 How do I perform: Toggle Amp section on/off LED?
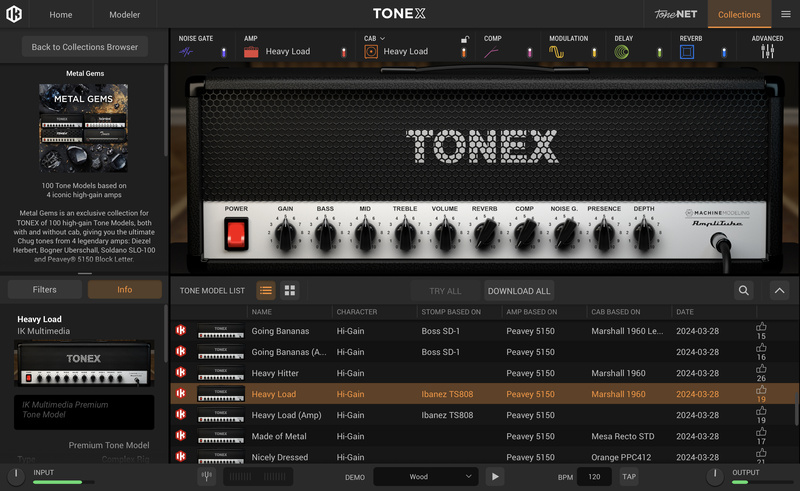coord(343,52)
